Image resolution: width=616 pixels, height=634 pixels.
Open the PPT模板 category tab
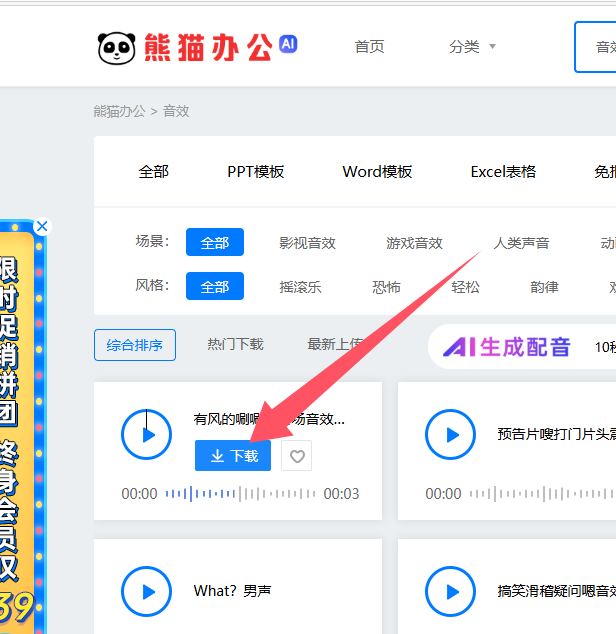point(256,171)
